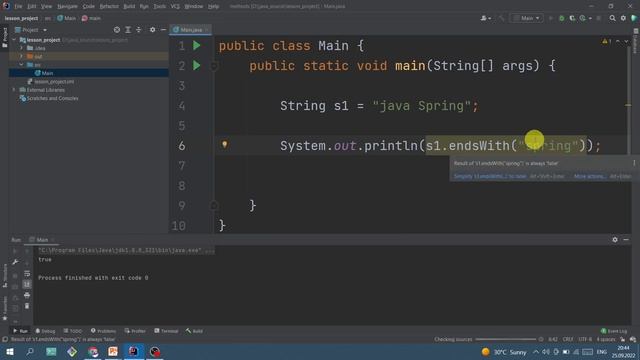Open Main run configuration dropdown

coord(527,18)
